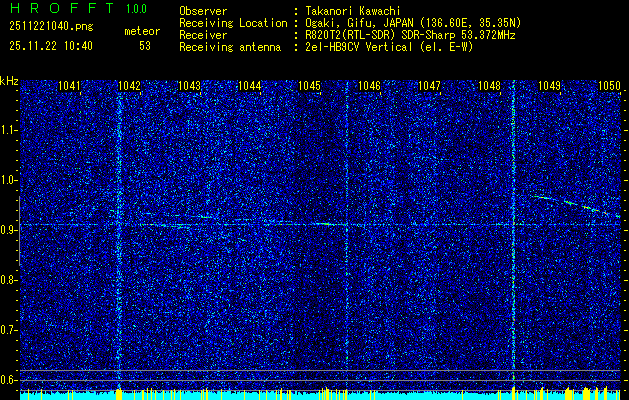629x400 pixels.
Task: Click the 1048 time marker
Action: (489, 86)
